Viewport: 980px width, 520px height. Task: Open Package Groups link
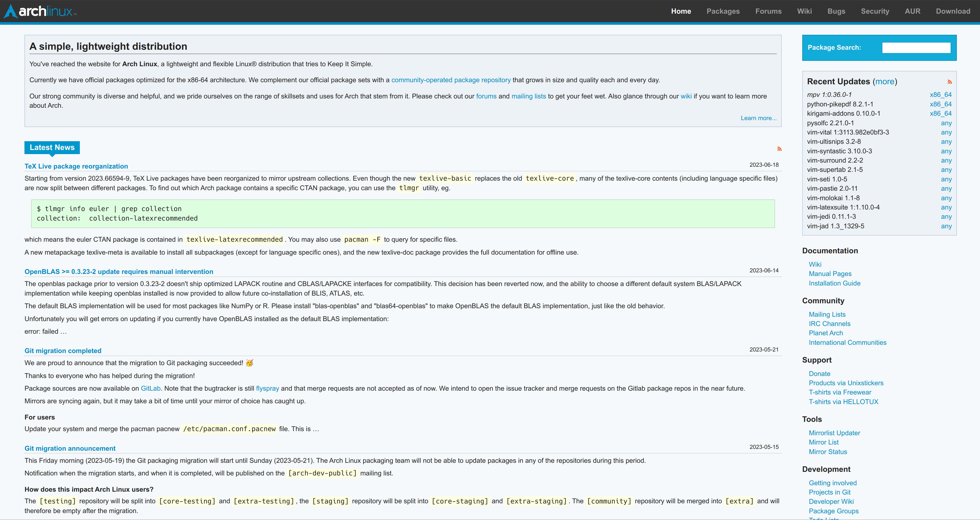click(x=833, y=511)
